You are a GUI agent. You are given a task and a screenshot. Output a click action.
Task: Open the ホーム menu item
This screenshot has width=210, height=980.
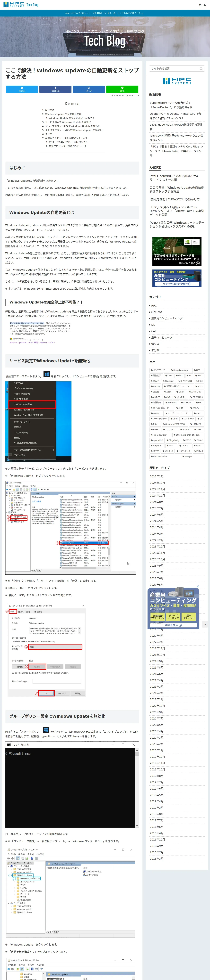[202, 5]
